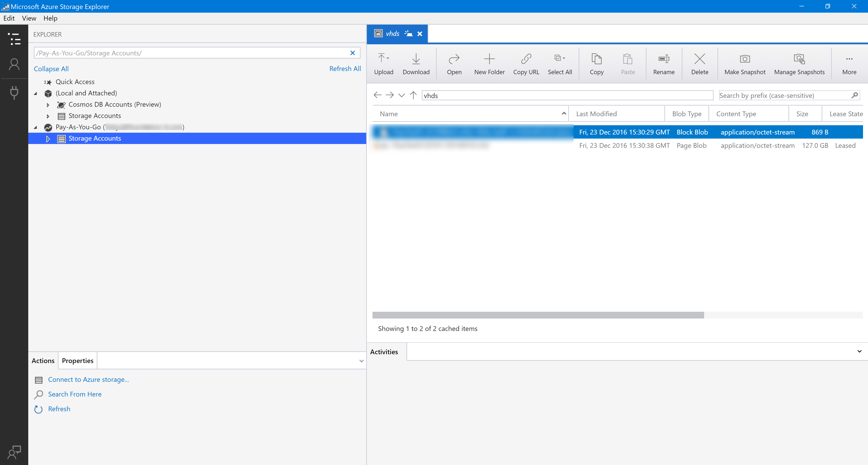Navigate back with the left arrow
This screenshot has width=868, height=465.
tap(377, 95)
